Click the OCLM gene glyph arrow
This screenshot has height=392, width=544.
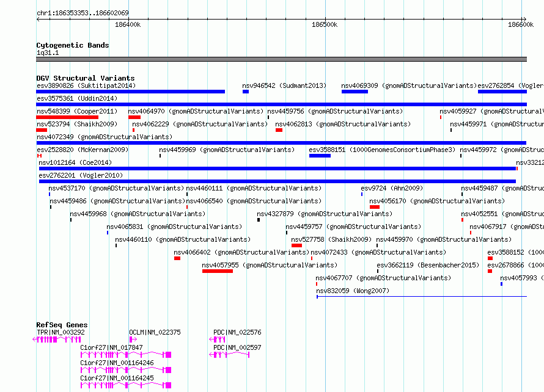click(x=133, y=339)
